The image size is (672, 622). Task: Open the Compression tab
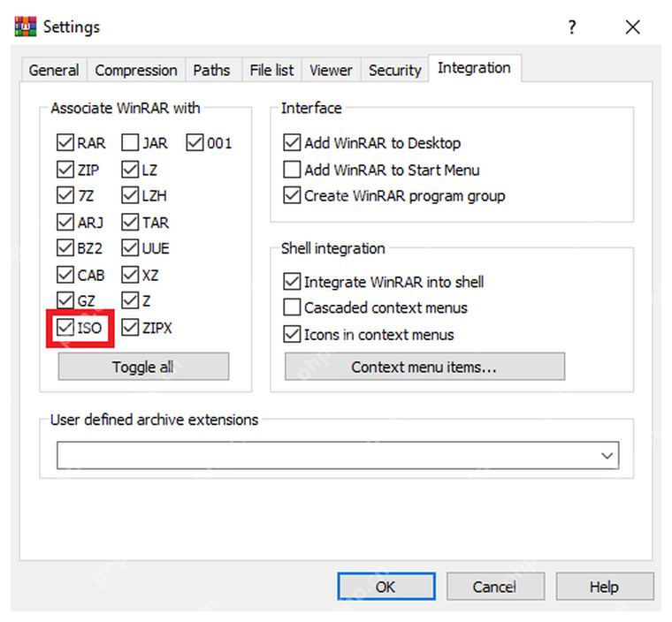tap(136, 71)
